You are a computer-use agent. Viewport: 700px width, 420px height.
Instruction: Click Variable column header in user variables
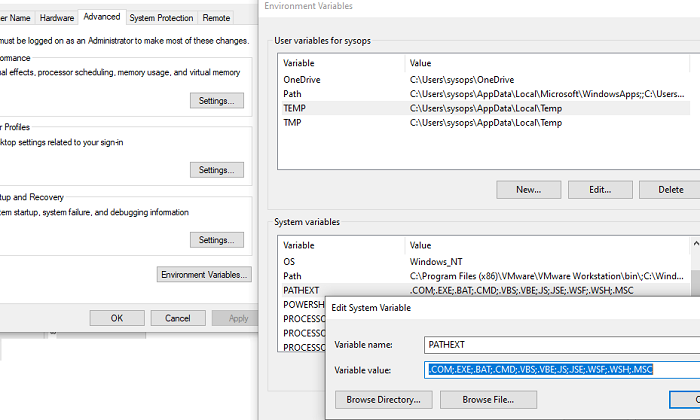point(342,63)
